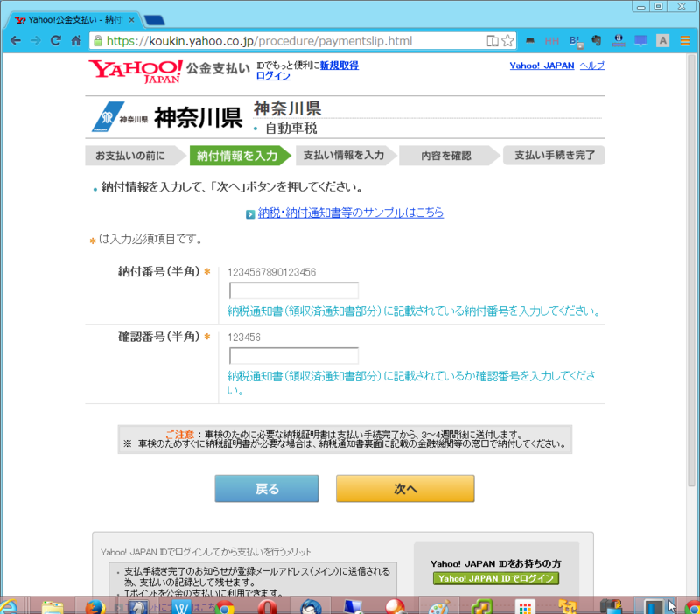
Task: Click the dark hat-shaped extension icon
Action: [530, 41]
